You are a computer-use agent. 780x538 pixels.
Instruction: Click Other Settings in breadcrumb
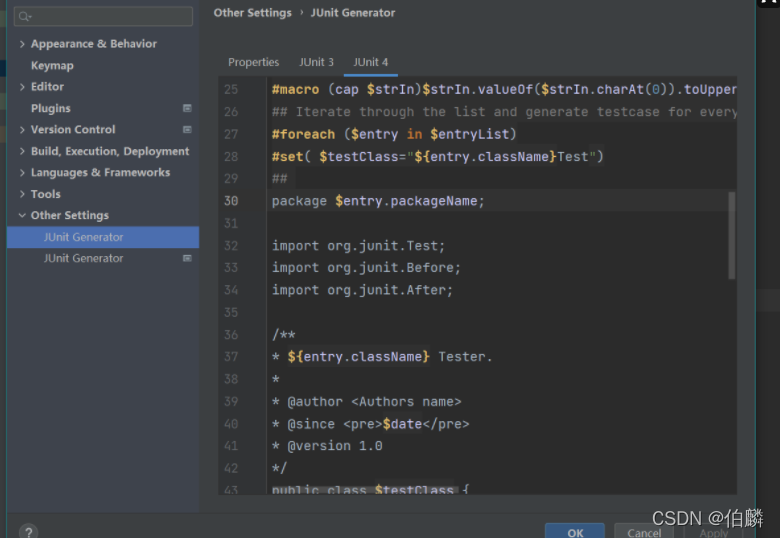tap(252, 13)
